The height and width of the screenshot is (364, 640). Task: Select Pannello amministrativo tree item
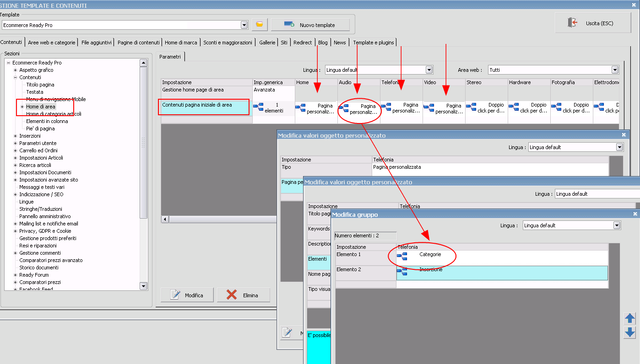[45, 216]
